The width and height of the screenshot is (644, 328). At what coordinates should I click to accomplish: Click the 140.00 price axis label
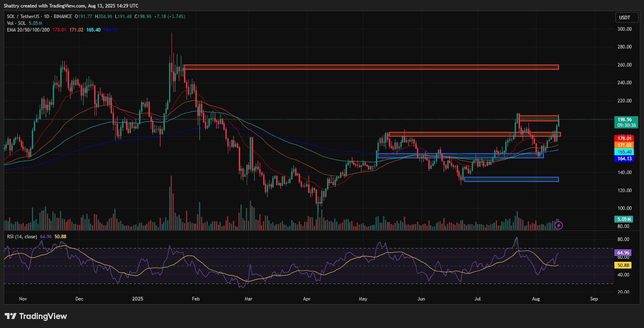tap(624, 172)
